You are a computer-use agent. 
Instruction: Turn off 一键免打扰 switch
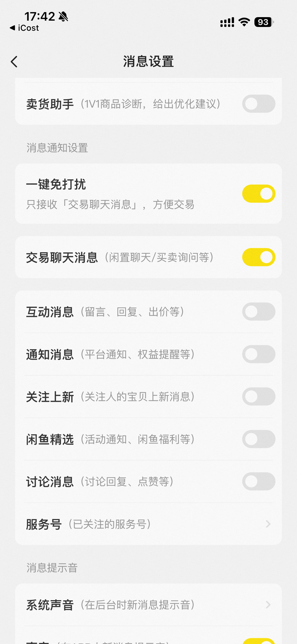tap(258, 194)
